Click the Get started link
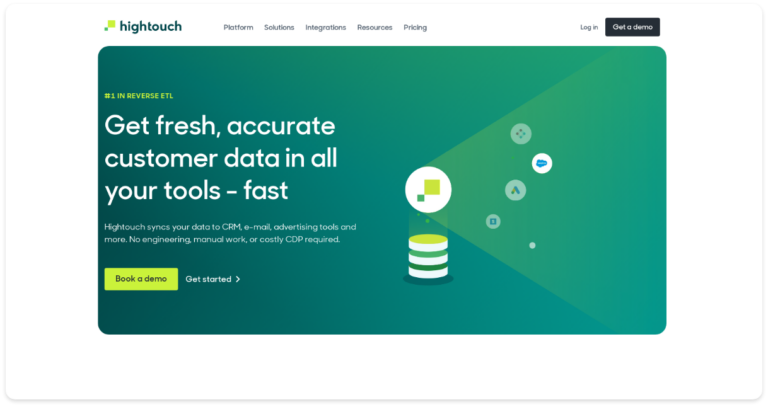The width and height of the screenshot is (768, 407). point(213,279)
